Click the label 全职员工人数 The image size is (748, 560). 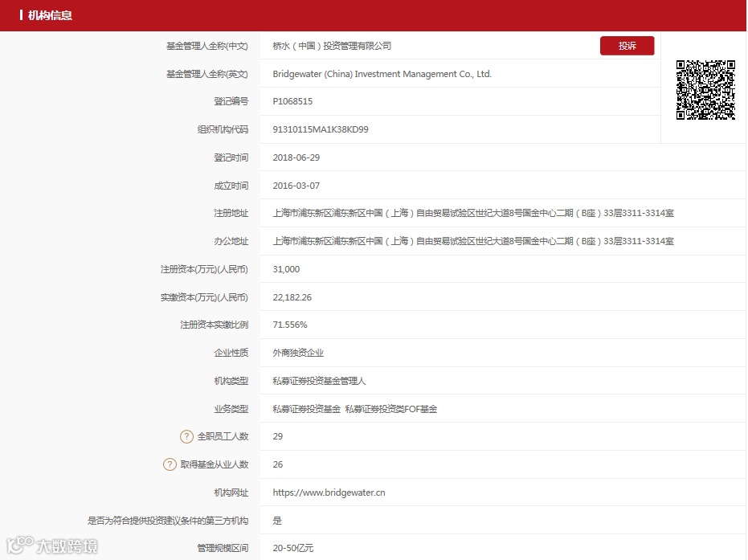click(223, 436)
